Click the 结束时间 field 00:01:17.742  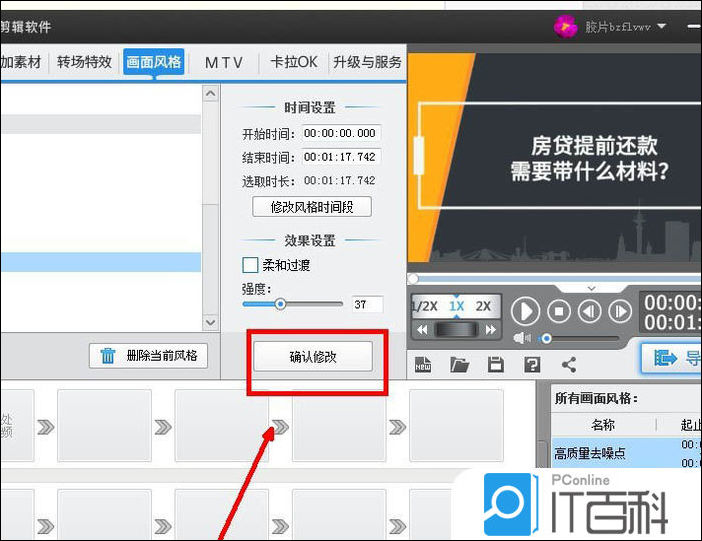341,157
